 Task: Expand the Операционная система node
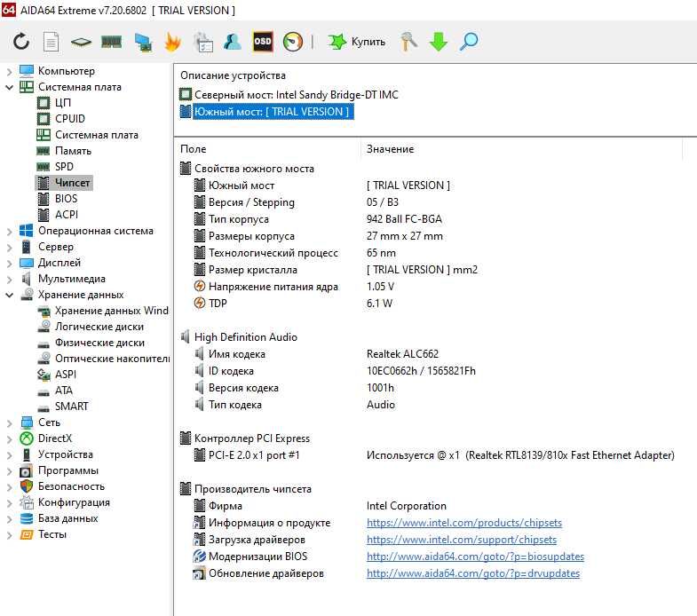[9, 231]
